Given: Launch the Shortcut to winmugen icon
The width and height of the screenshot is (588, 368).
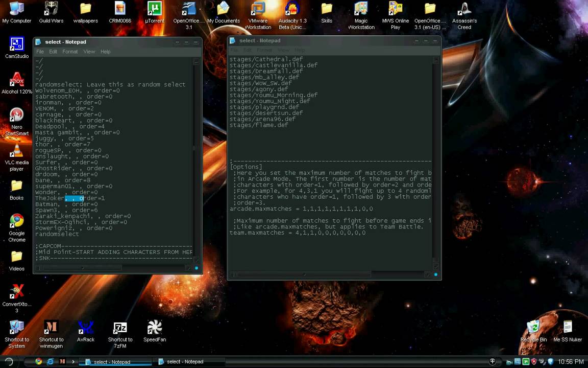Looking at the screenshot, I should tap(51, 334).
